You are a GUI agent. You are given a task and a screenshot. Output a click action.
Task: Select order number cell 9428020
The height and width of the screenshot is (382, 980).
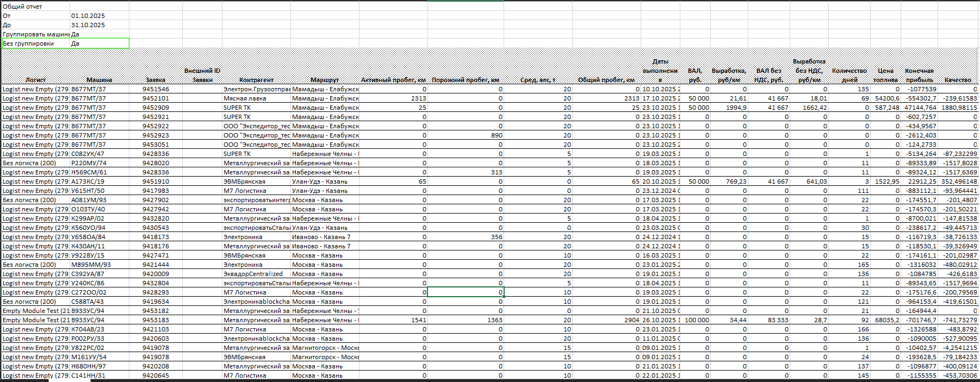(156, 163)
